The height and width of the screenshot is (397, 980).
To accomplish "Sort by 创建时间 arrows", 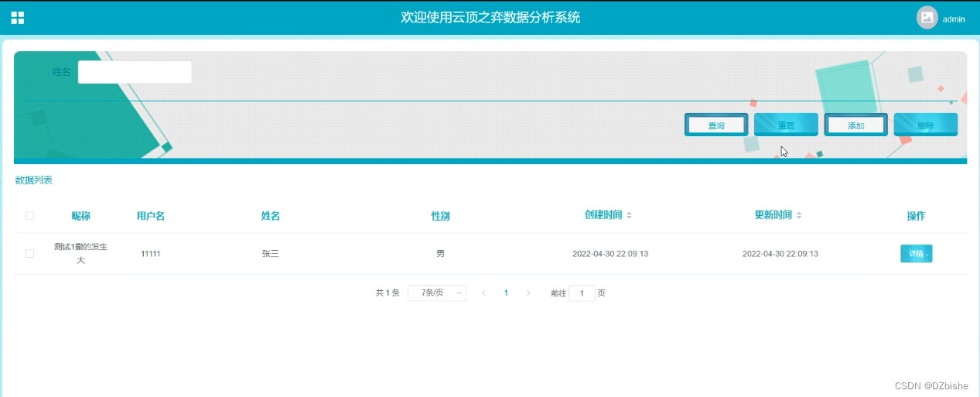I will 629,215.
